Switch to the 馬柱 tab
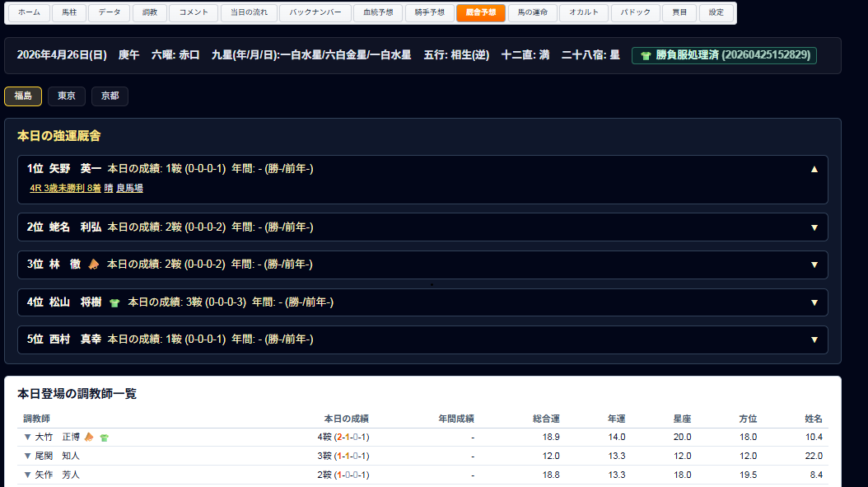The width and height of the screenshot is (868, 487). pyautogui.click(x=69, y=12)
